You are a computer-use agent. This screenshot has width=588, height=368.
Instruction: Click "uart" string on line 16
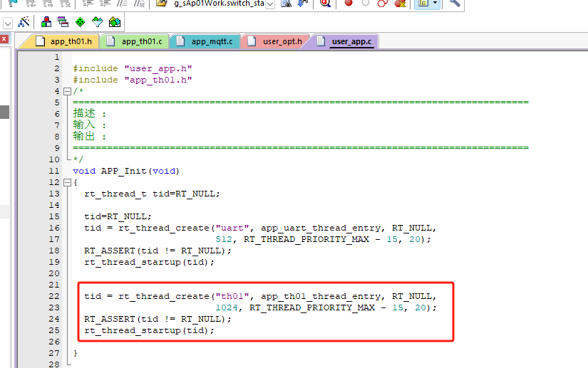232,228
